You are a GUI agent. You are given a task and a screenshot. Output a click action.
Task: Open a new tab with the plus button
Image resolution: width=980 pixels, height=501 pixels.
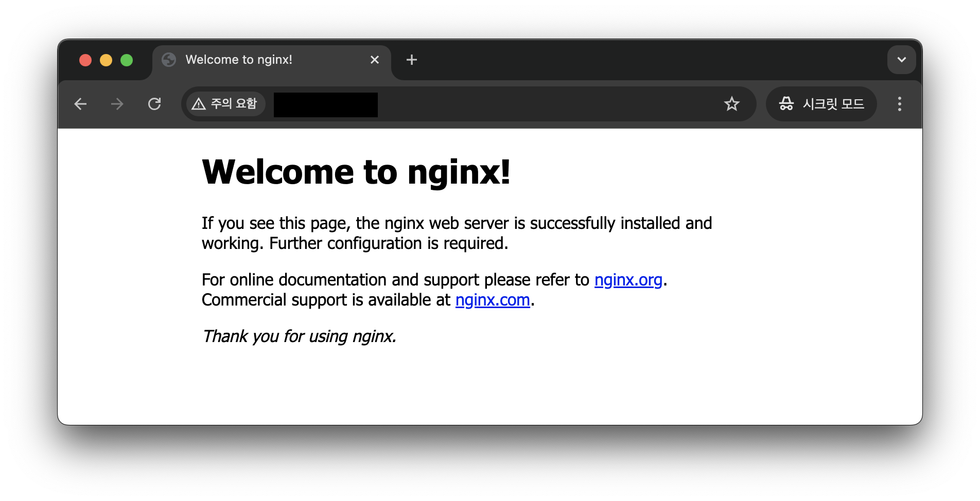[x=412, y=60]
